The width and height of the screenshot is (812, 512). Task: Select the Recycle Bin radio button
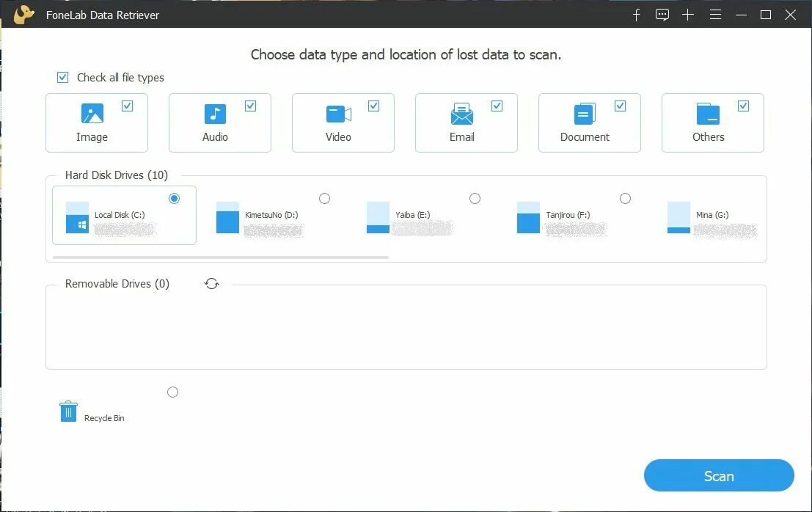(172, 392)
